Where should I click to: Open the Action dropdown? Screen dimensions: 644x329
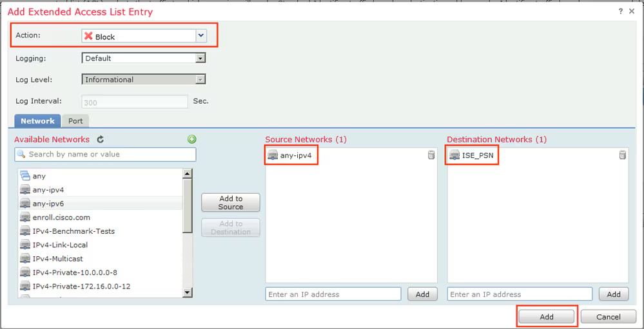201,36
